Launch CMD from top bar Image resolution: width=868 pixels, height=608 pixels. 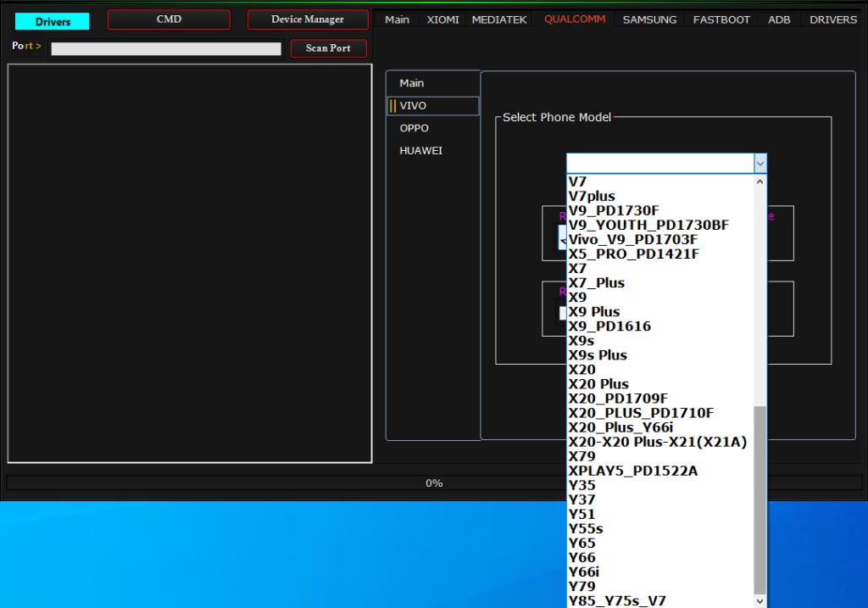coord(169,20)
